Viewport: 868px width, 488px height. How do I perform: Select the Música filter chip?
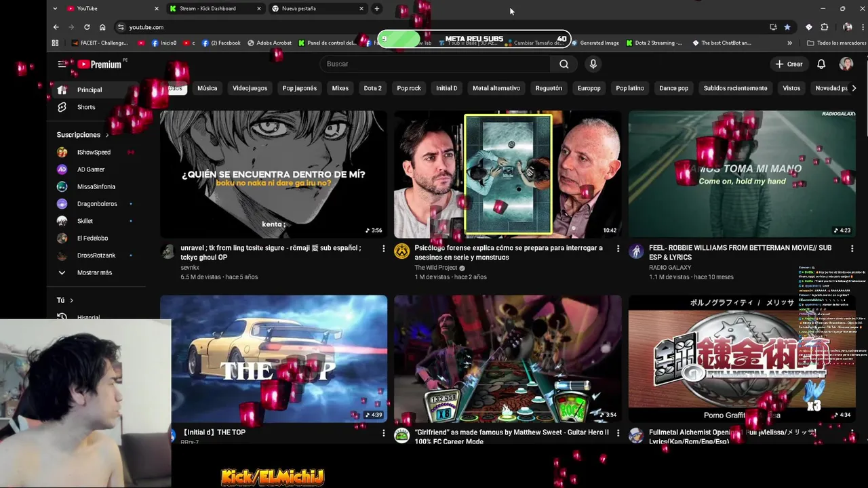coord(208,88)
